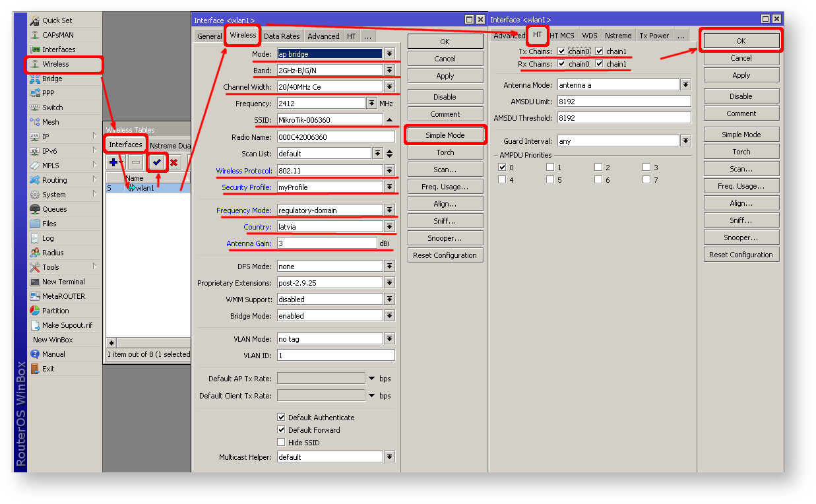Open the Bridge menu item
816x504 pixels.
(52, 79)
